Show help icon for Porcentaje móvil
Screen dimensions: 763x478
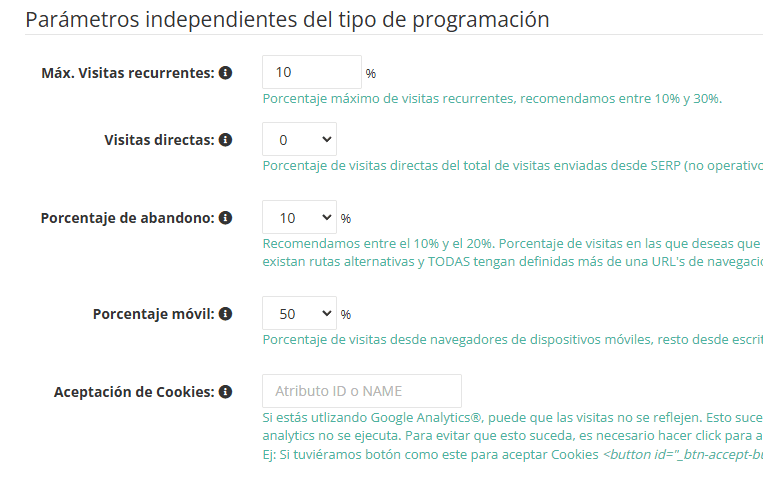pos(226,314)
